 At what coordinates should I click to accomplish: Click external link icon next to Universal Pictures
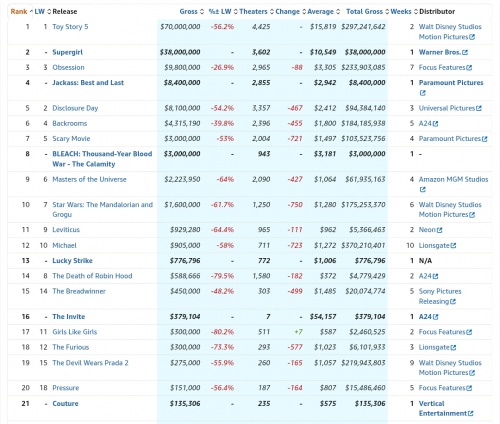(479, 108)
